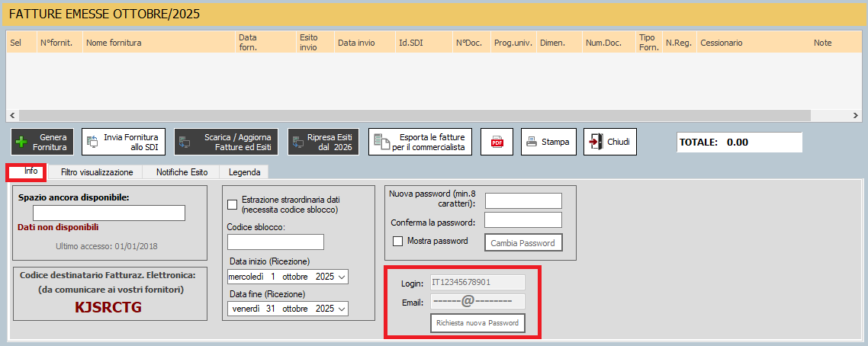The width and height of the screenshot is (868, 346).
Task: Open the Notifiche Esito tab
Action: coord(182,172)
